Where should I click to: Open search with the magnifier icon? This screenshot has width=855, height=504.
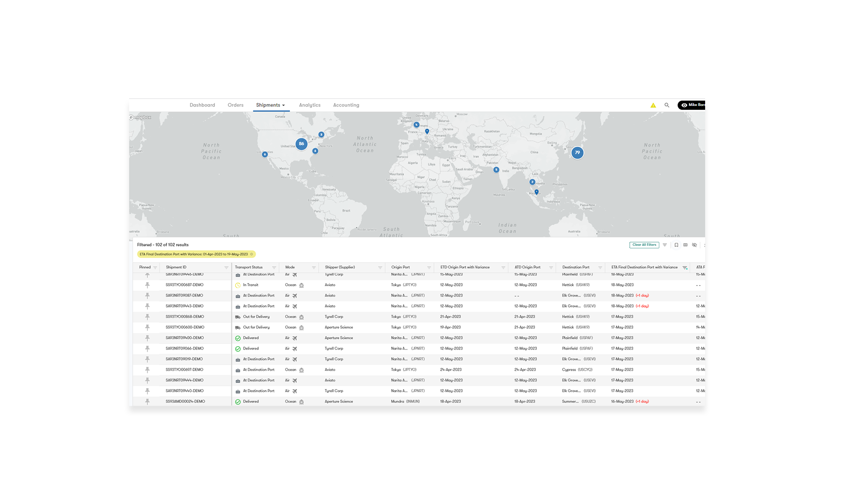666,106
